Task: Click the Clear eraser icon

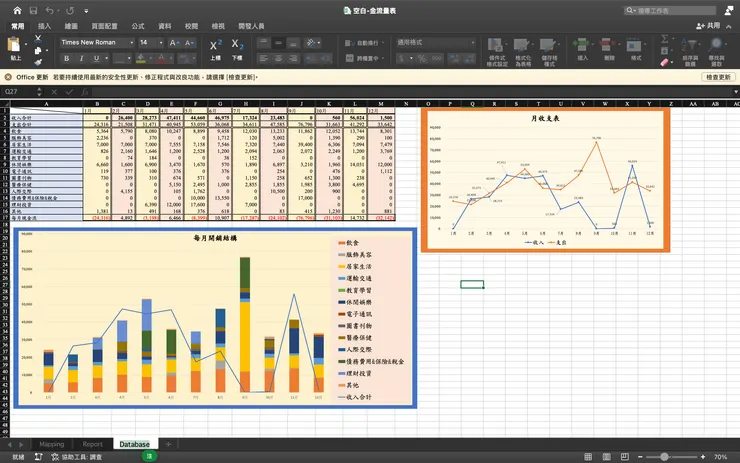Action: (x=664, y=62)
